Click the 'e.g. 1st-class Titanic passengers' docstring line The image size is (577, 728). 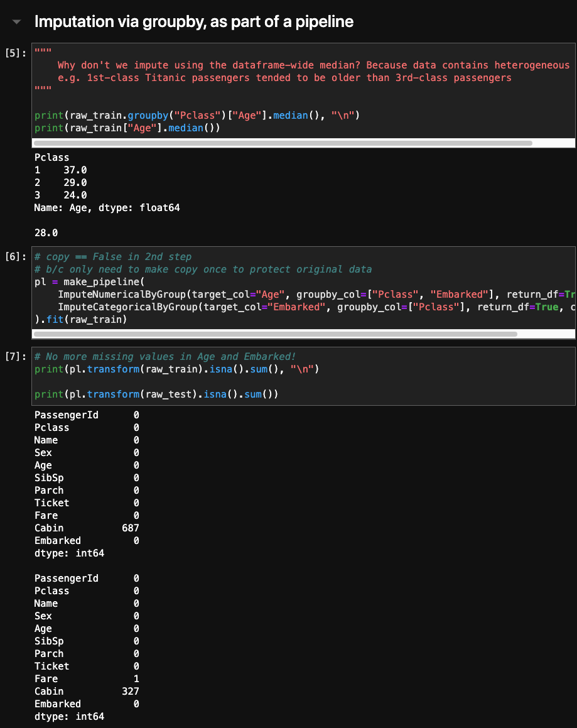284,77
